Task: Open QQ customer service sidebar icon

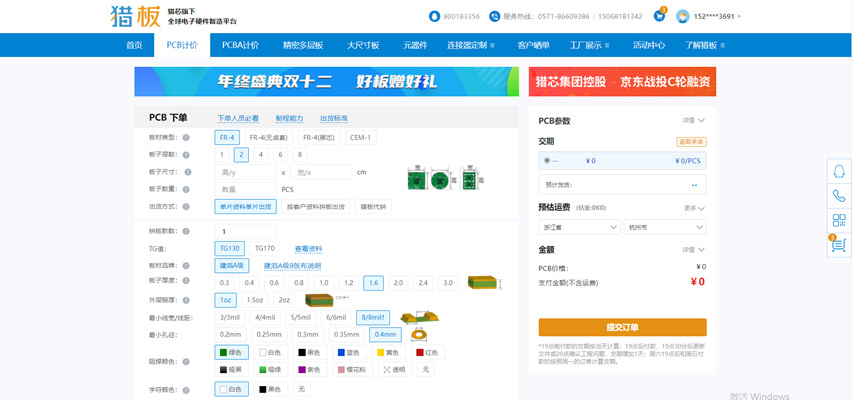Action: pyautogui.click(x=839, y=172)
